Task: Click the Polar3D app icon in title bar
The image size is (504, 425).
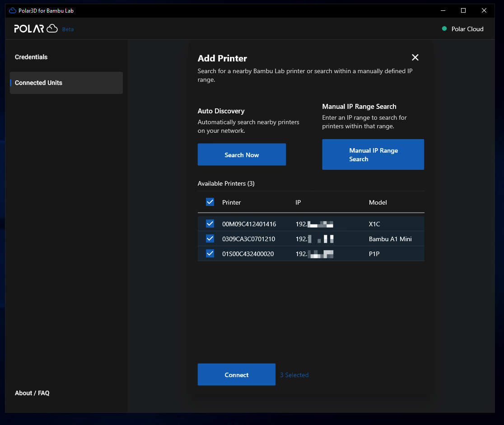Action: pyautogui.click(x=13, y=10)
